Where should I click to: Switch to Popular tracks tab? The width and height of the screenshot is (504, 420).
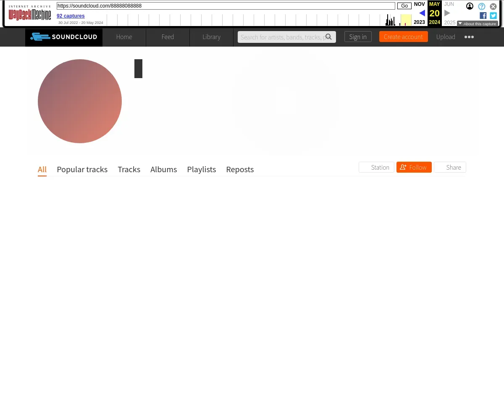pos(82,169)
